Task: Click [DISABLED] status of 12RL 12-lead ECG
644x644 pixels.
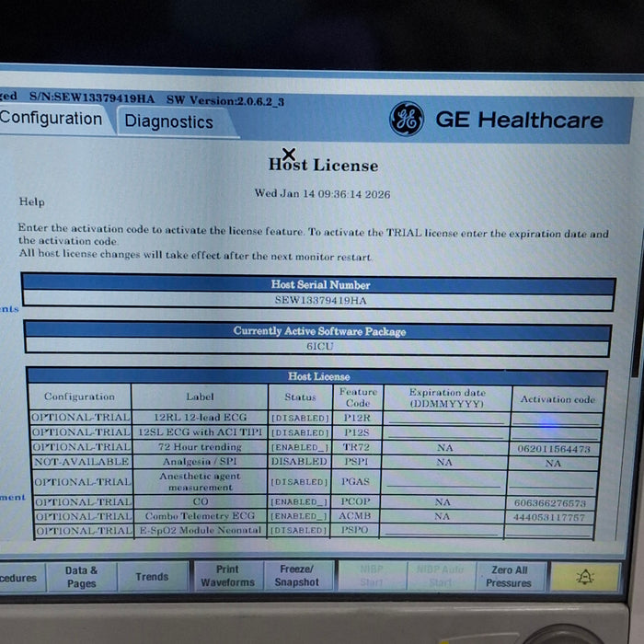Action: point(300,418)
